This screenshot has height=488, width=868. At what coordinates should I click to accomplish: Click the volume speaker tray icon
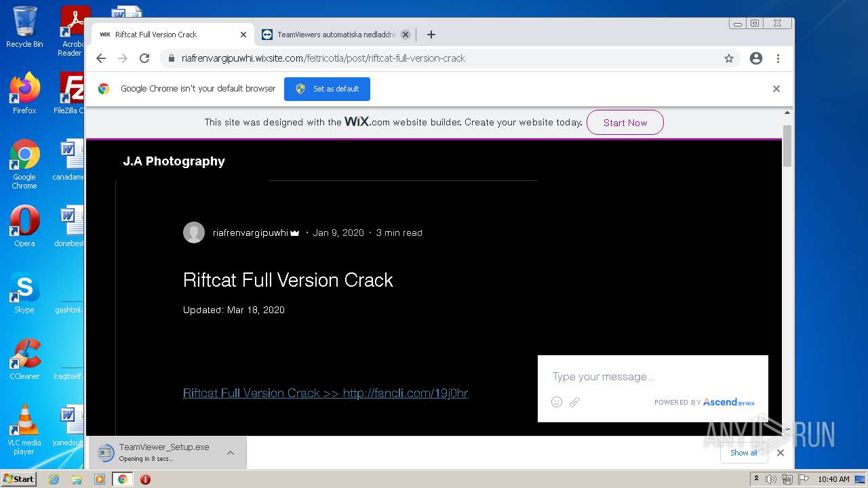(771, 479)
